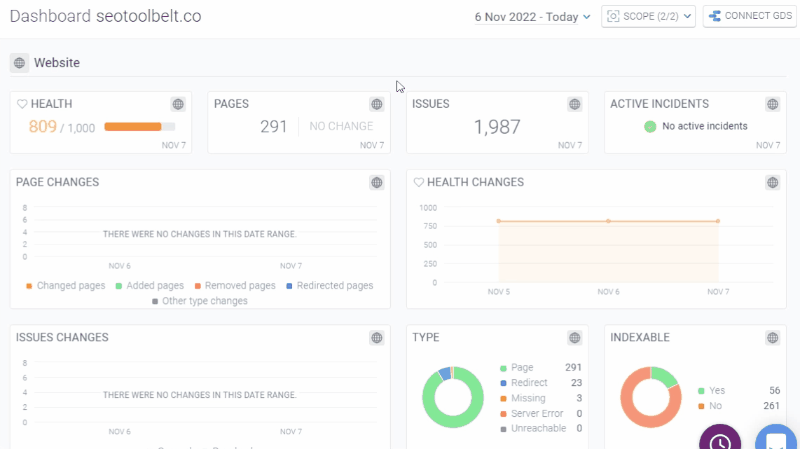Click the 56 value next to Yes
The width and height of the screenshot is (800, 449).
coord(774,390)
